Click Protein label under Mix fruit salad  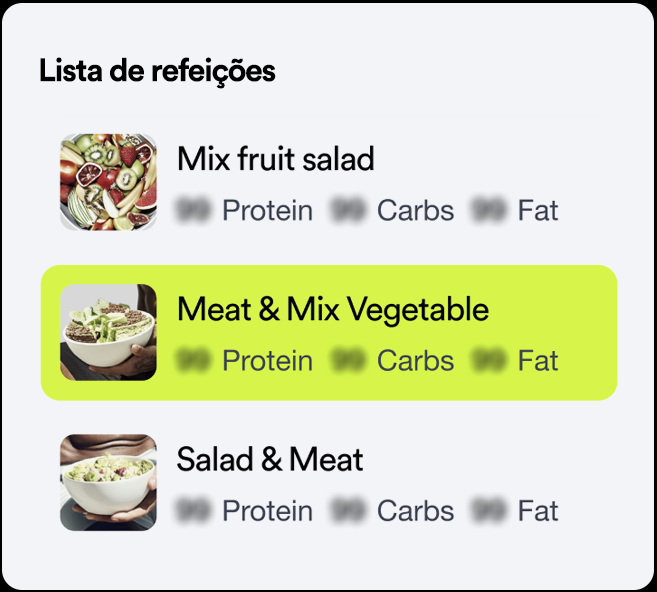click(x=267, y=211)
